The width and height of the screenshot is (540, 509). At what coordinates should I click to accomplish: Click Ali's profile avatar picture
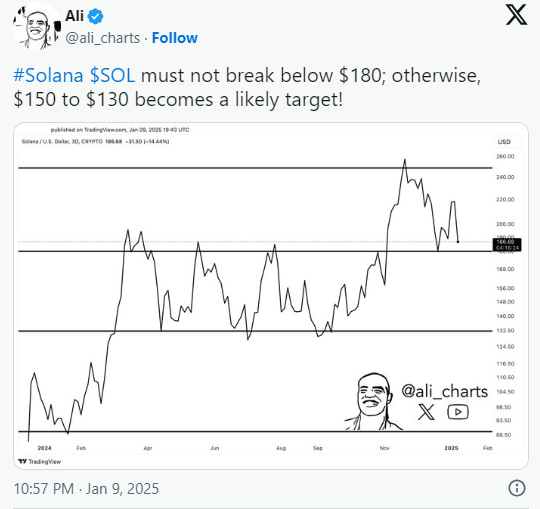click(x=37, y=27)
